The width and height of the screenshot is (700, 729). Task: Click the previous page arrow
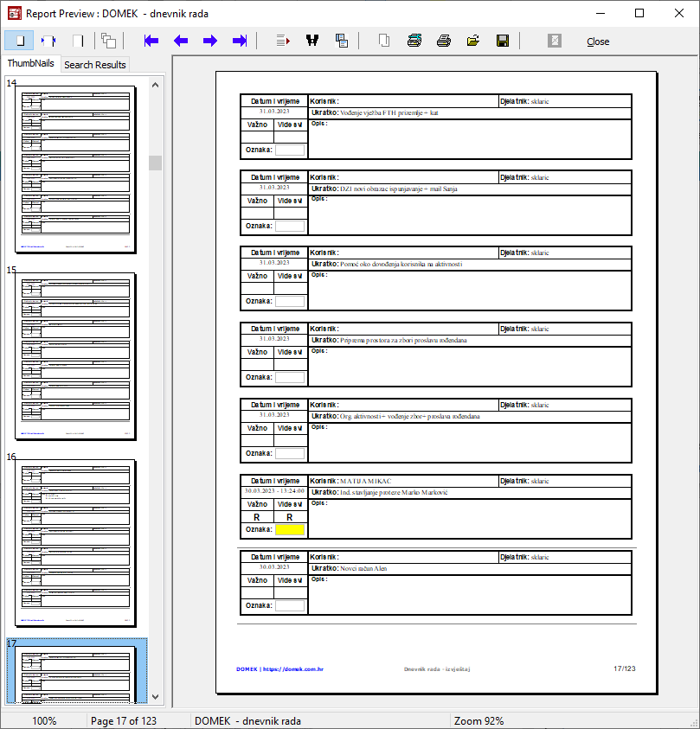(181, 41)
